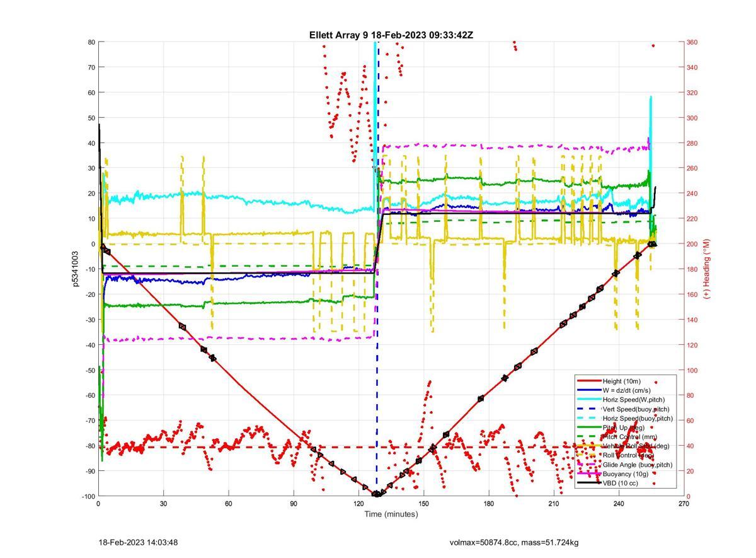Select the x-axis label "Time (minutes)"

391,514
